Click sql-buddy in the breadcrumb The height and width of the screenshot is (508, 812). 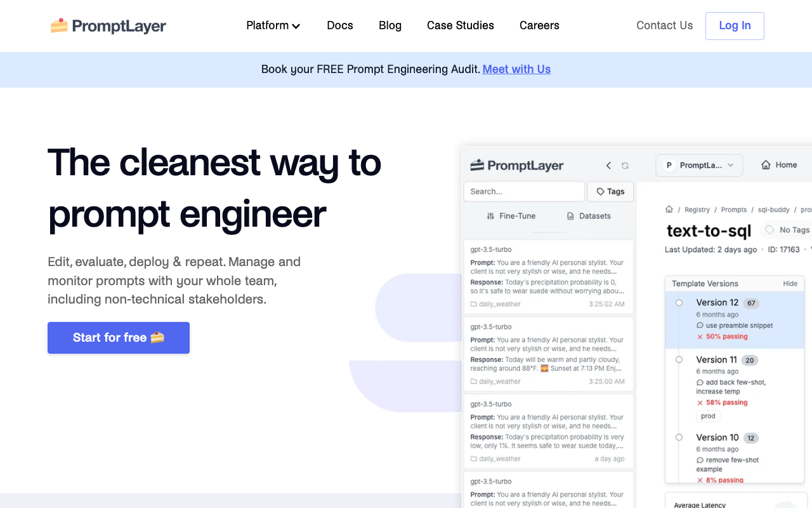click(x=775, y=210)
